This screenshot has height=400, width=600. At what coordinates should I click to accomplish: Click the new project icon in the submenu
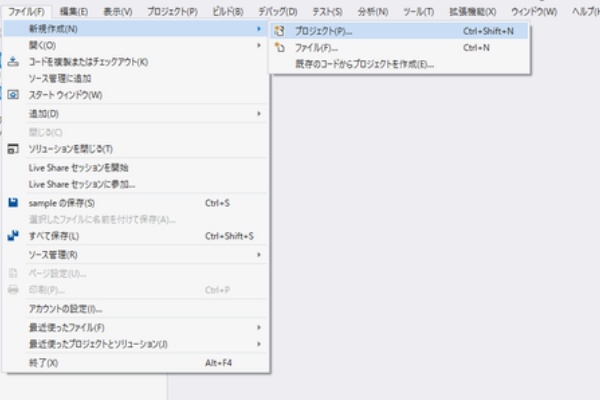pyautogui.click(x=280, y=31)
